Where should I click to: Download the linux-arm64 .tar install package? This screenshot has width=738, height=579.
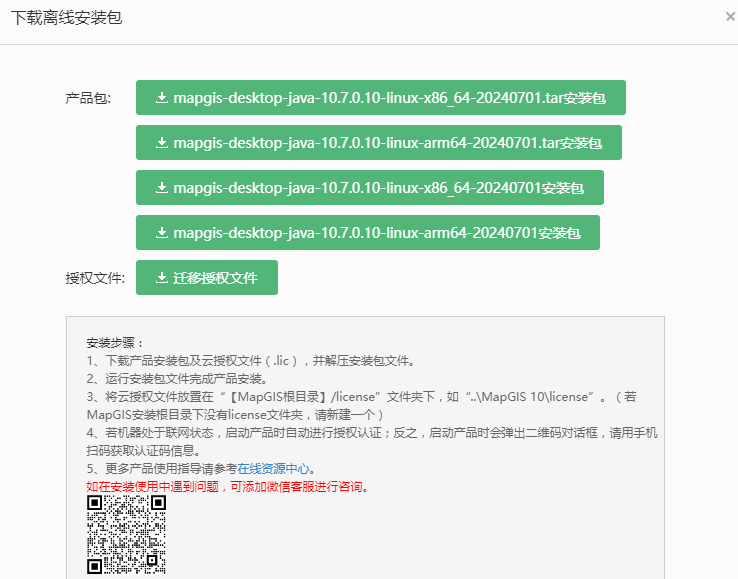(x=379, y=143)
